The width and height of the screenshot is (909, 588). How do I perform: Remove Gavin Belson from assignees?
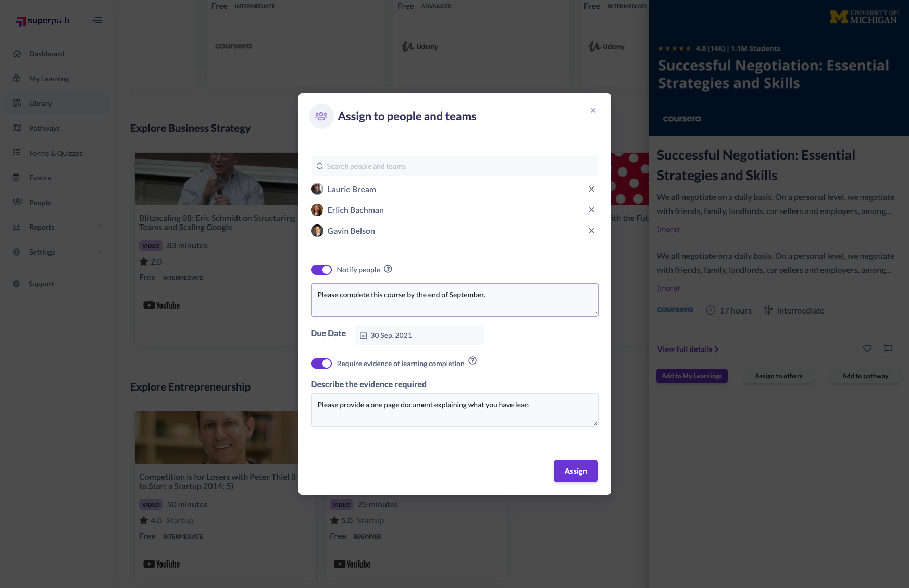pyautogui.click(x=591, y=231)
